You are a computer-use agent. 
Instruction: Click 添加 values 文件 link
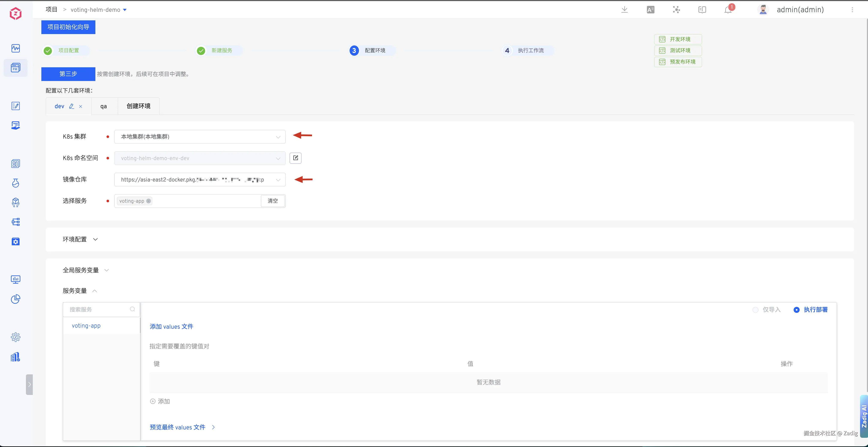[x=171, y=326]
